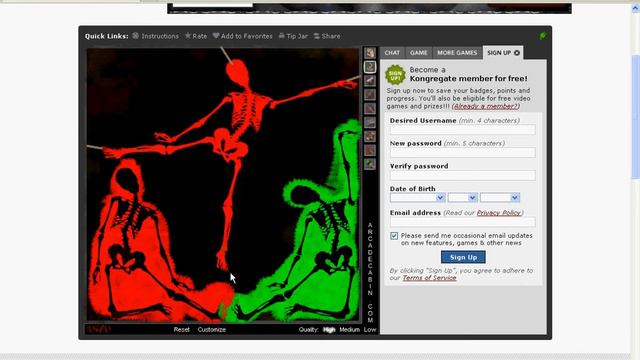Click the vertical ARCADECABIN.COM text beside the game
Screen dimensions: 640x360
coord(370,272)
